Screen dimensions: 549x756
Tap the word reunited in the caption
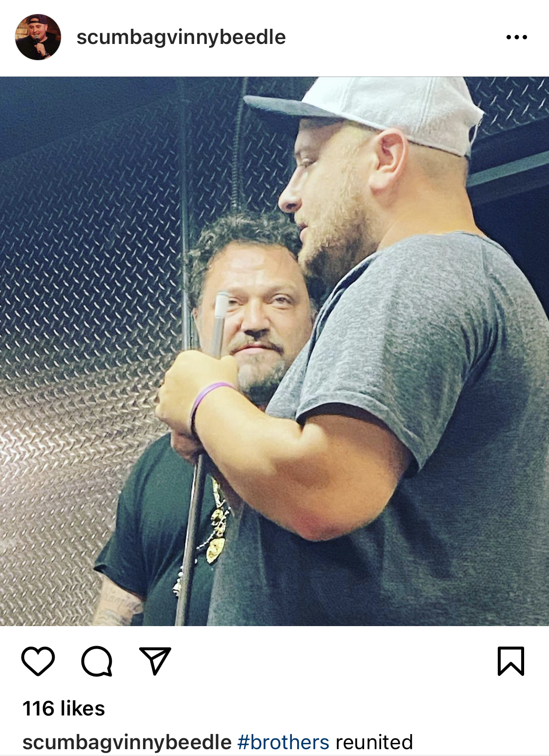click(374, 742)
